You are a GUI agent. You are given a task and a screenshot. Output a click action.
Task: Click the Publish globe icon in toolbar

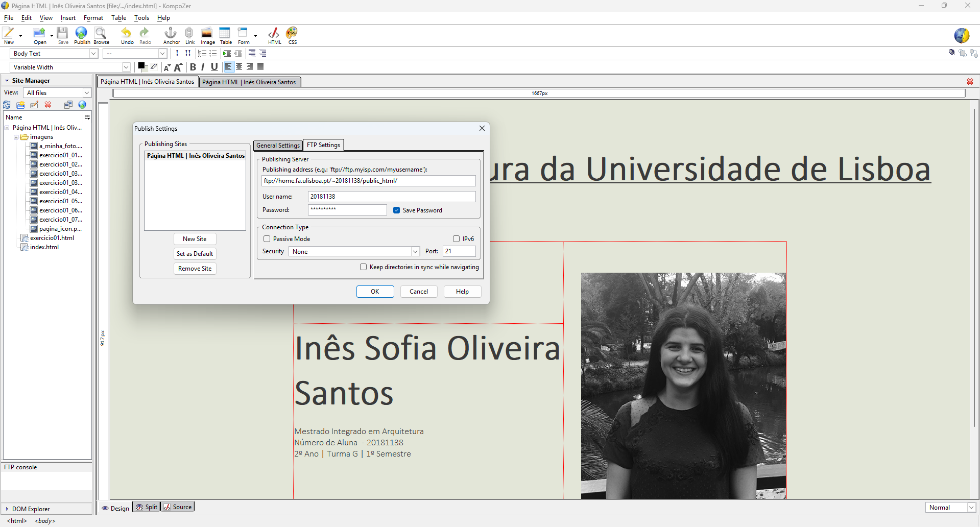coord(81,34)
